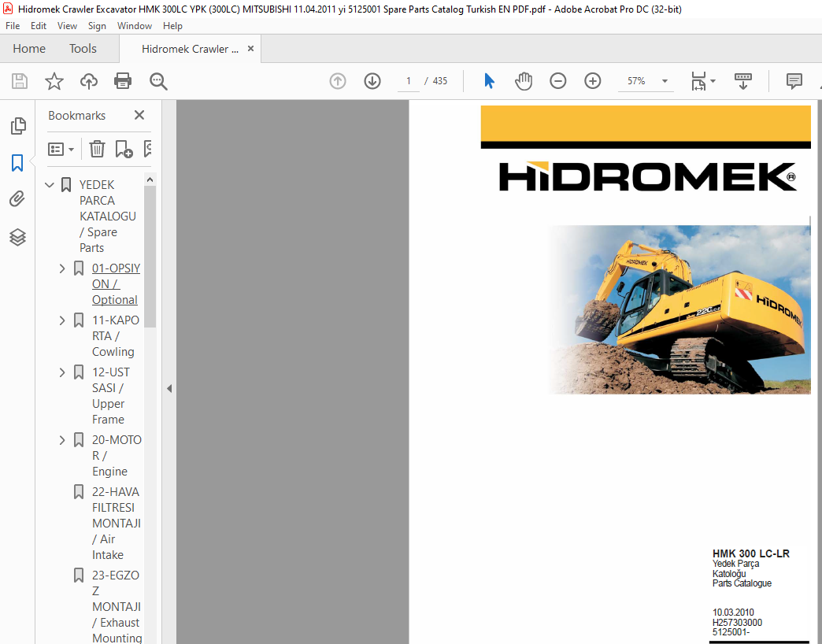822x644 pixels.
Task: Open the Edit menu
Action: click(39, 26)
